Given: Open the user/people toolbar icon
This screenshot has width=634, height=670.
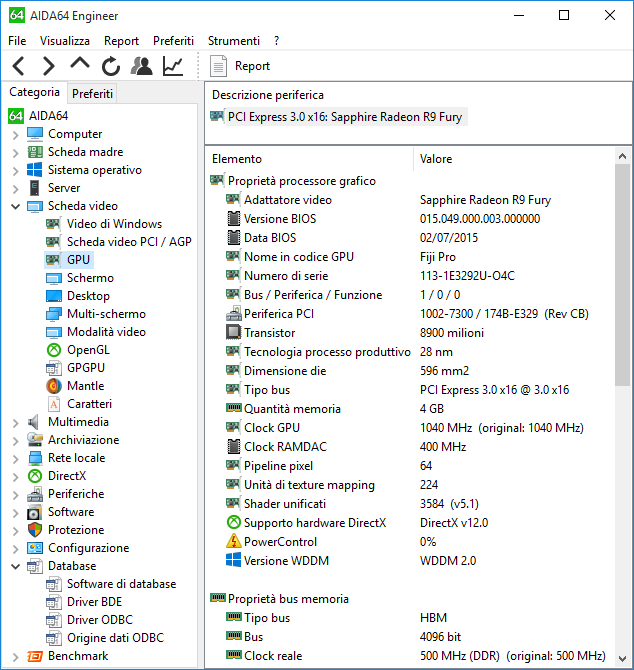Looking at the screenshot, I should pyautogui.click(x=141, y=66).
